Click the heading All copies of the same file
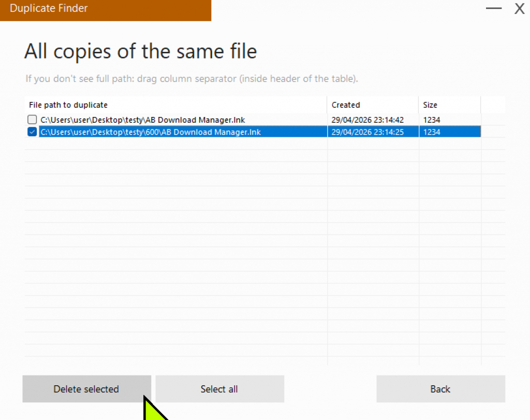This screenshot has height=420, width=530. [140, 51]
